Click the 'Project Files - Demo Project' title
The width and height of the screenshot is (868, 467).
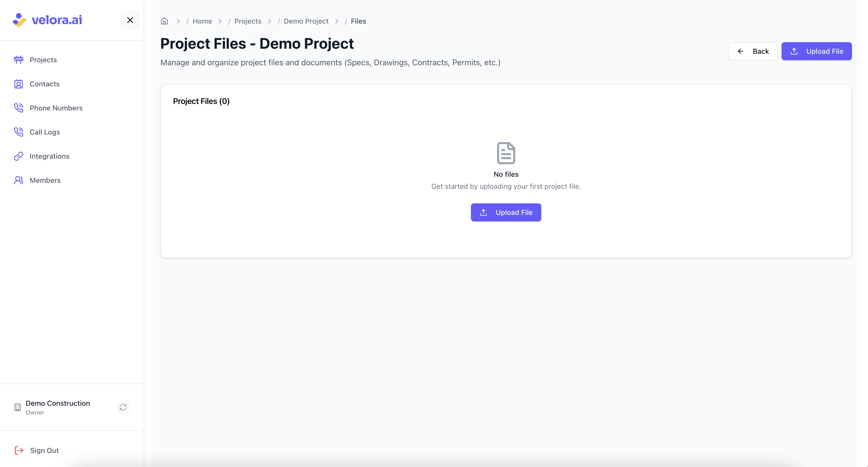point(257,44)
